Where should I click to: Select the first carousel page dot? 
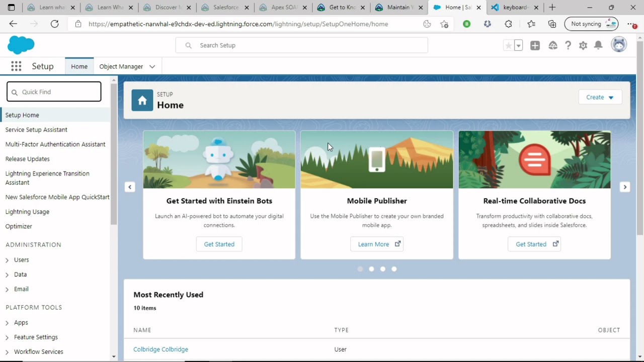(360, 269)
